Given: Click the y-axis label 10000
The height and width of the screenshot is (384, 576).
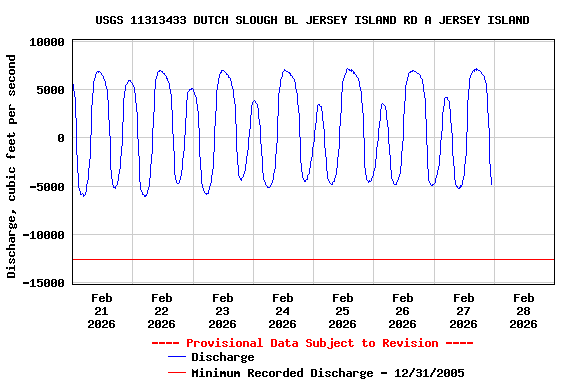Looking at the screenshot, I should click(x=47, y=42).
